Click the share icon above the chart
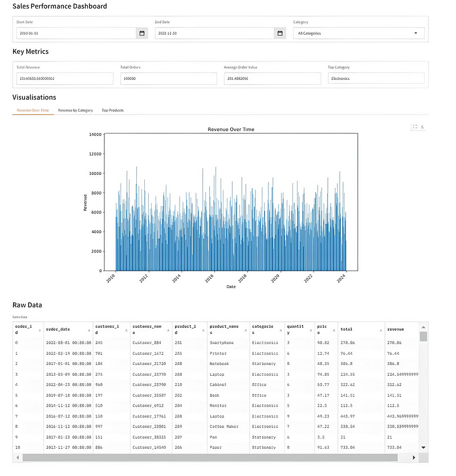Screen dimensions: 456x476 pyautogui.click(x=422, y=126)
